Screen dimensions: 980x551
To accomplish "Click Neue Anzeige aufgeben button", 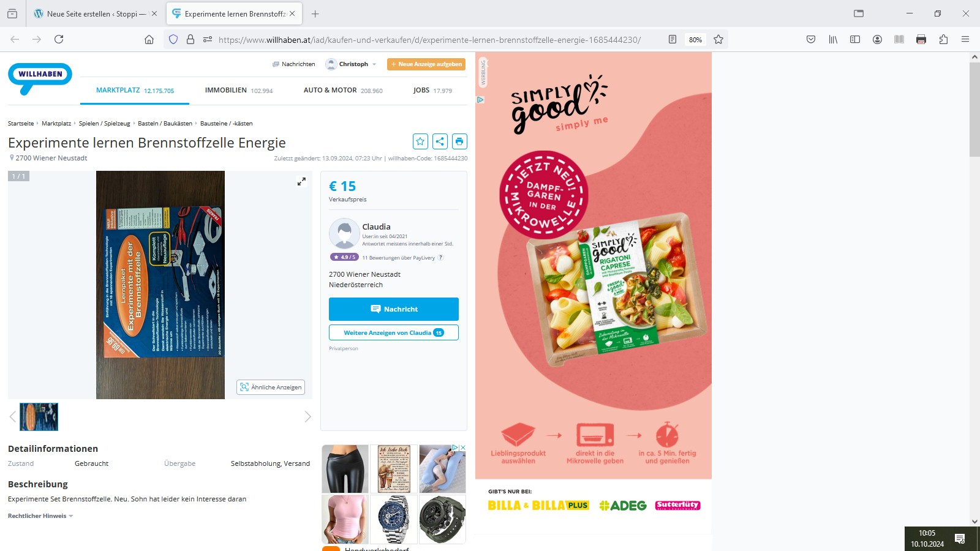I will pyautogui.click(x=426, y=64).
